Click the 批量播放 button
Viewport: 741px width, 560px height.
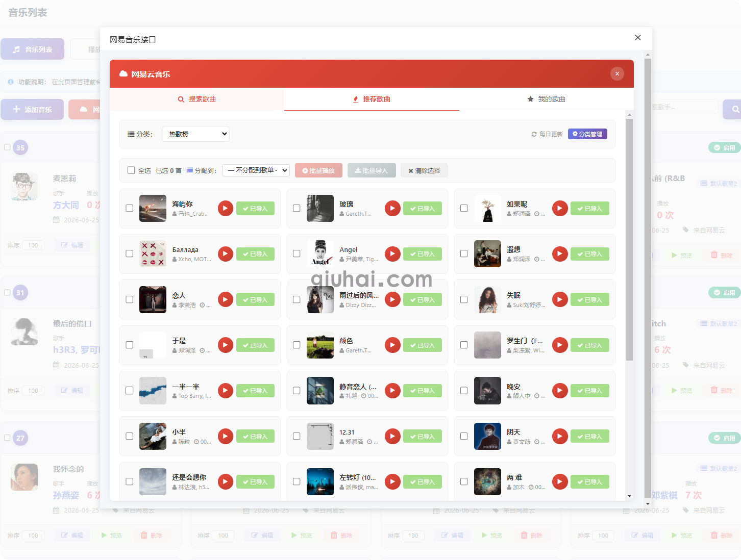point(318,170)
